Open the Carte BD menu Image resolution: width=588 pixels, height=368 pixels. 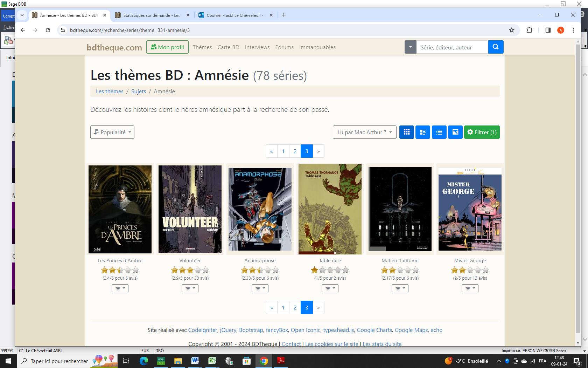[x=228, y=47]
